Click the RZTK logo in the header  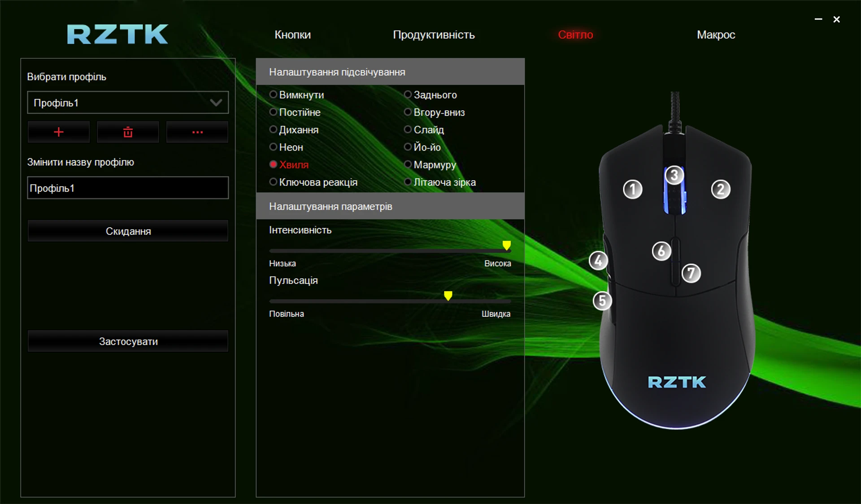point(117,34)
